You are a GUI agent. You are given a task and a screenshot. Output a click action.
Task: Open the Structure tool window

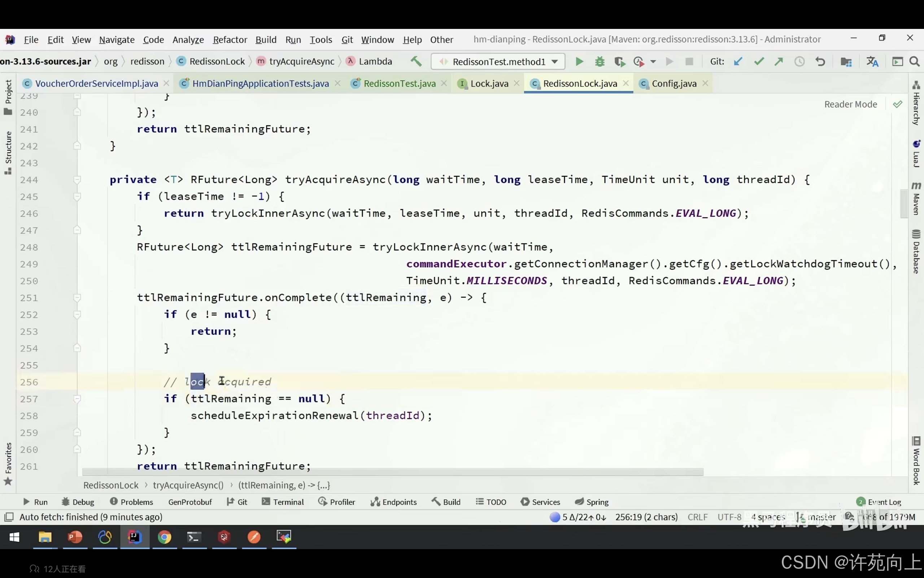8,152
